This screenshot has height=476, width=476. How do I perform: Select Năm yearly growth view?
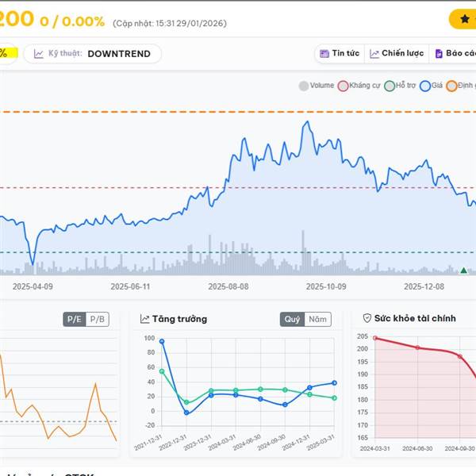click(317, 319)
